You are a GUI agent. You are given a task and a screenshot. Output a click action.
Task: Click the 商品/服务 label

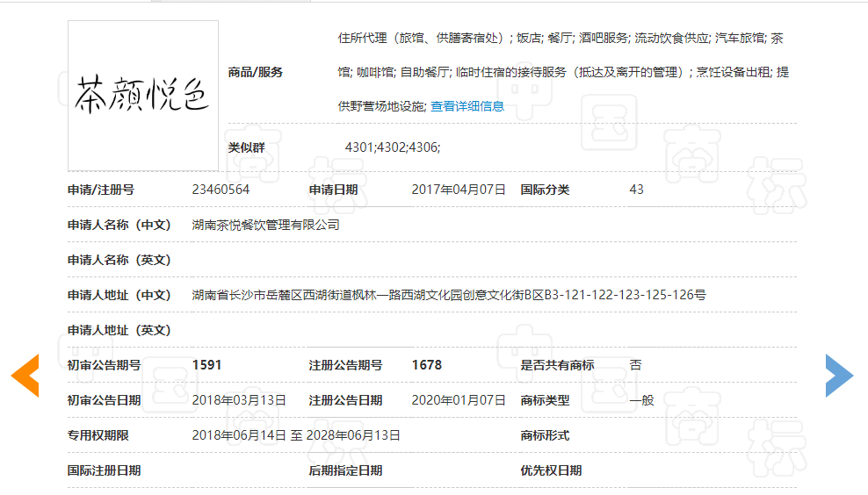(x=256, y=72)
